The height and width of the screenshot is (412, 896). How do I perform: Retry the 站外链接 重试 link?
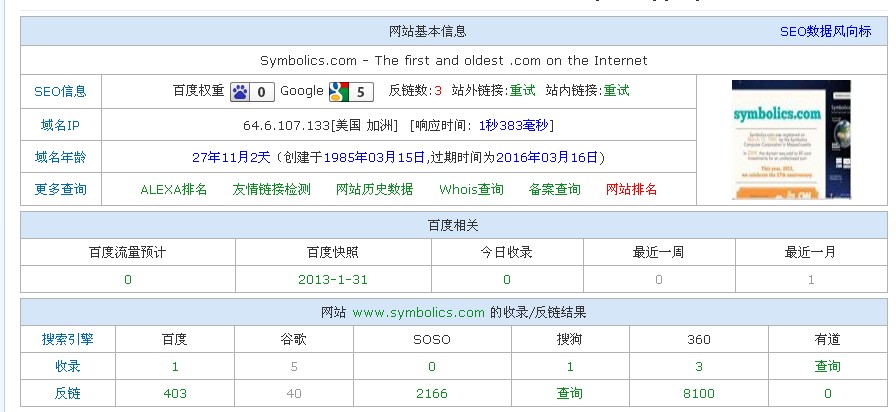click(522, 91)
